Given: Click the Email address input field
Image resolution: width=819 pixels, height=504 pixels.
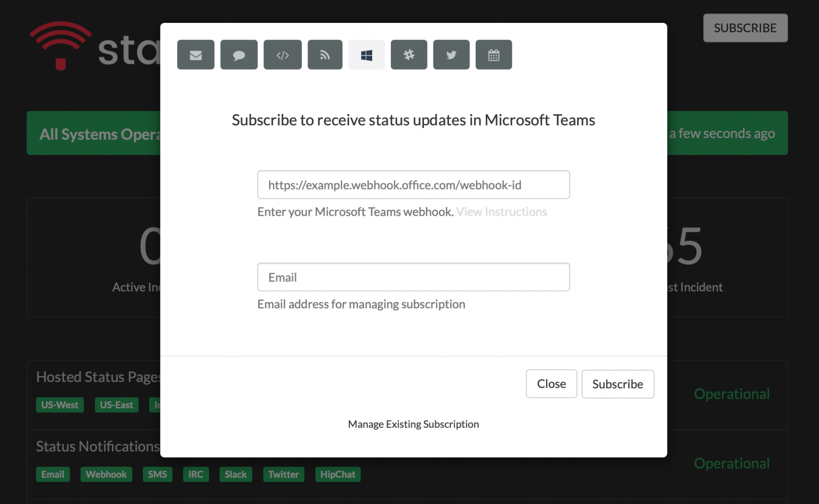Looking at the screenshot, I should click(x=413, y=277).
